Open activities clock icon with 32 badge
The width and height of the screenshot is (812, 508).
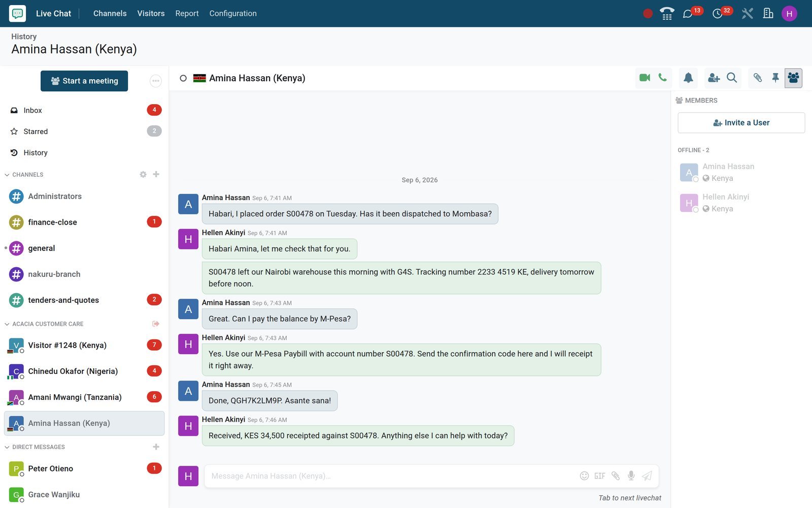coord(718,13)
